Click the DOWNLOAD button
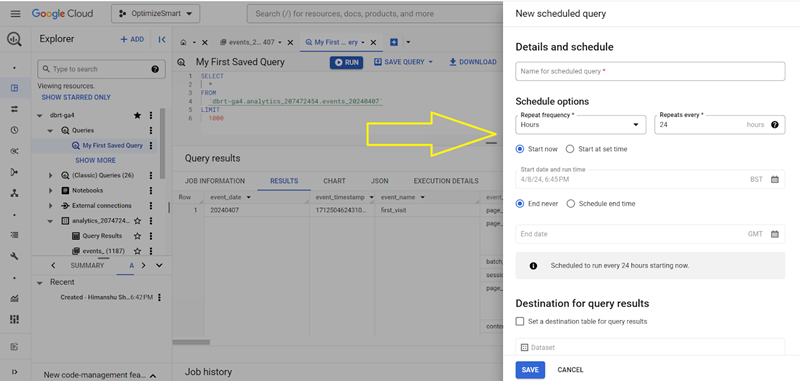Screen dimensions: 800x381 click(473, 62)
